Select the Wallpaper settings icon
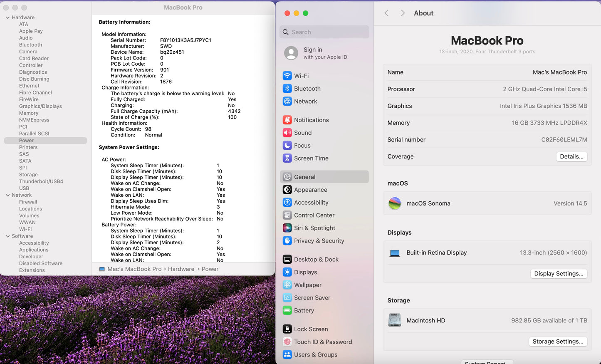The width and height of the screenshot is (601, 364). 287,285
